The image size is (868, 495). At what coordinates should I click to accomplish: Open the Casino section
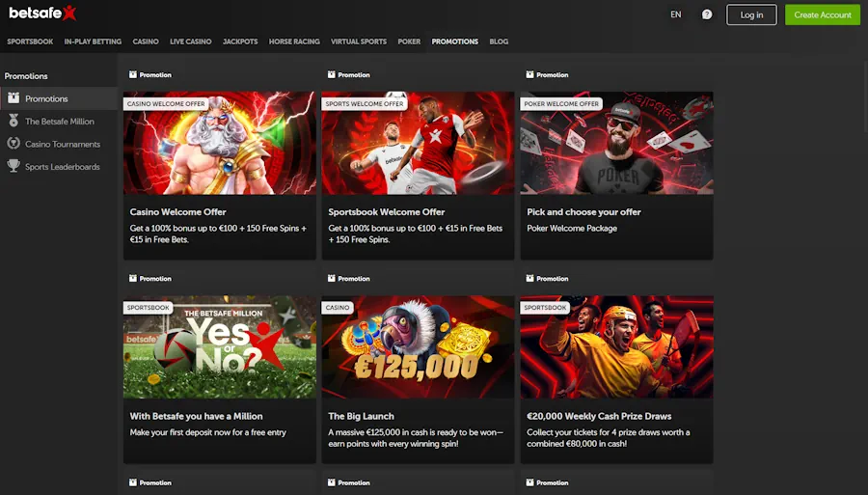pyautogui.click(x=146, y=41)
